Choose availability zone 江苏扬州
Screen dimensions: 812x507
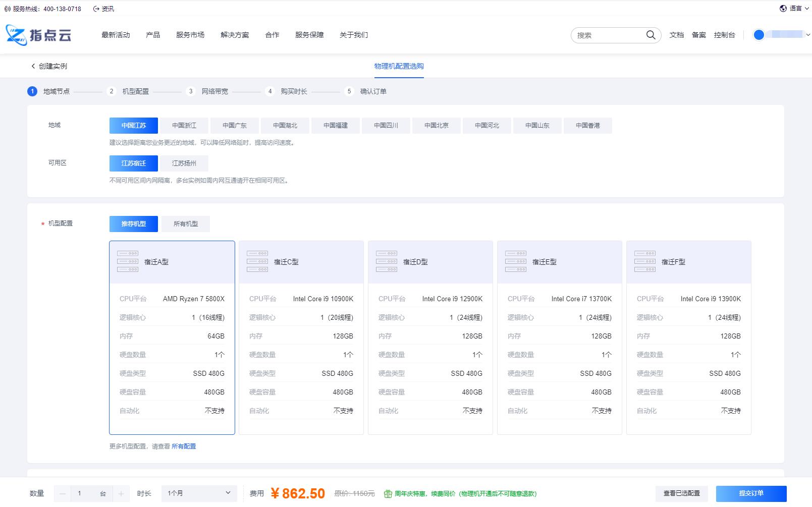coord(184,163)
